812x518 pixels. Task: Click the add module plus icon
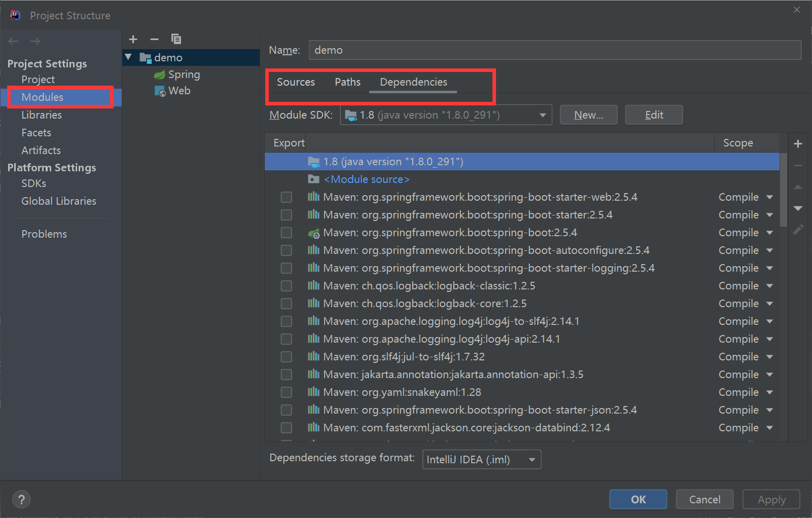(133, 39)
